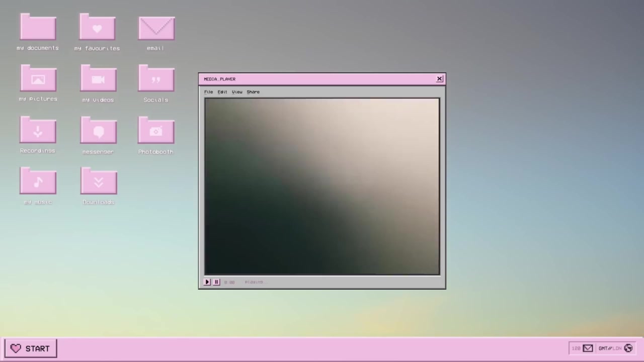The width and height of the screenshot is (644, 362).
Task: Click the mail envelope in the system tray
Action: click(x=588, y=348)
